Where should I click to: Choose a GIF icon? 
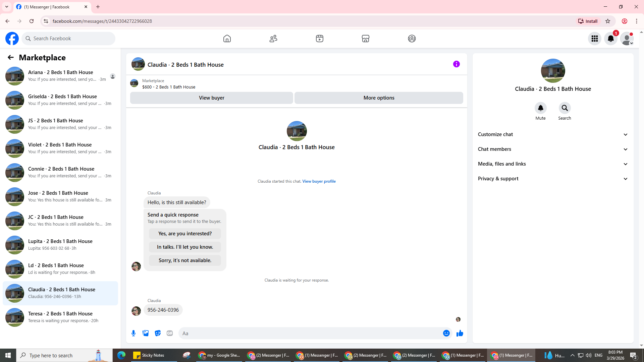coord(170,333)
